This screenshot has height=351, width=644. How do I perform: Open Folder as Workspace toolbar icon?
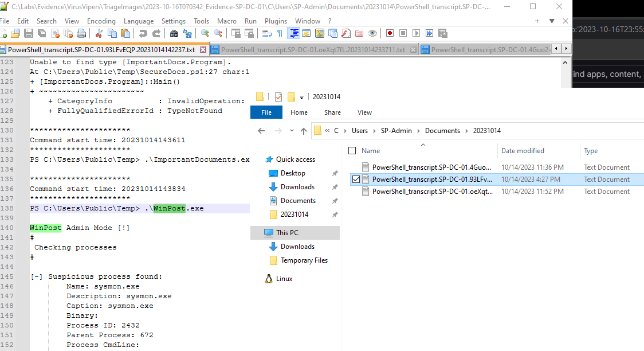359,33
